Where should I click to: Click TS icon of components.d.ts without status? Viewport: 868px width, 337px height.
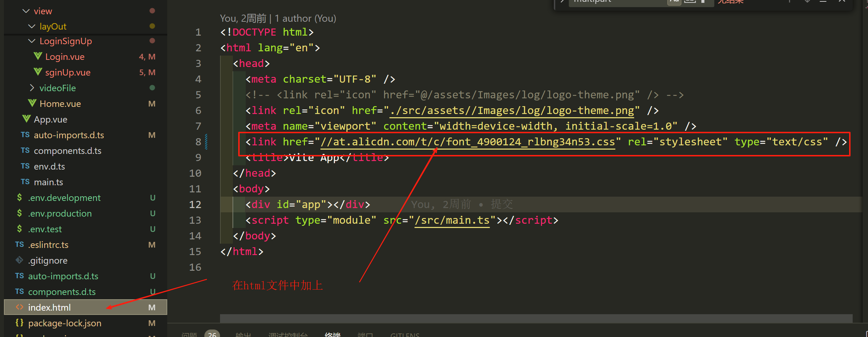(x=25, y=150)
